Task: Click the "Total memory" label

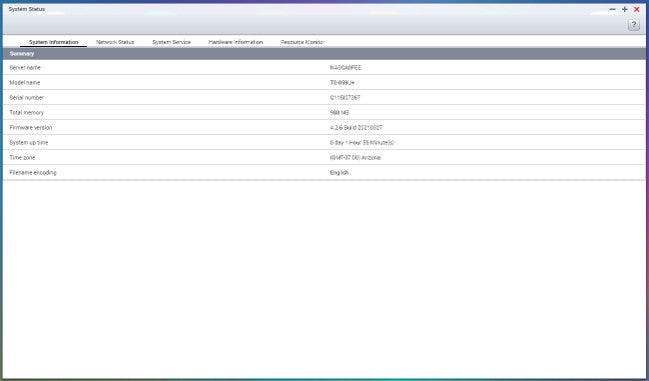Action: pos(26,113)
